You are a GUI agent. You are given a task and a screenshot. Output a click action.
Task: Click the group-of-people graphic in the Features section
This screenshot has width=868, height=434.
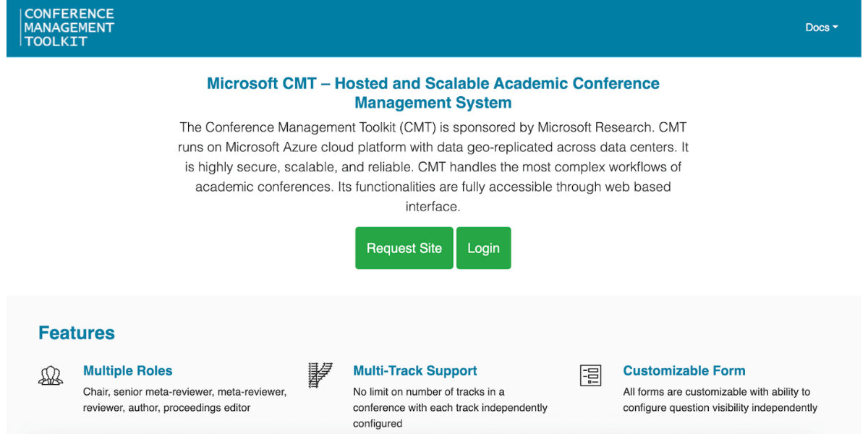pos(50,375)
